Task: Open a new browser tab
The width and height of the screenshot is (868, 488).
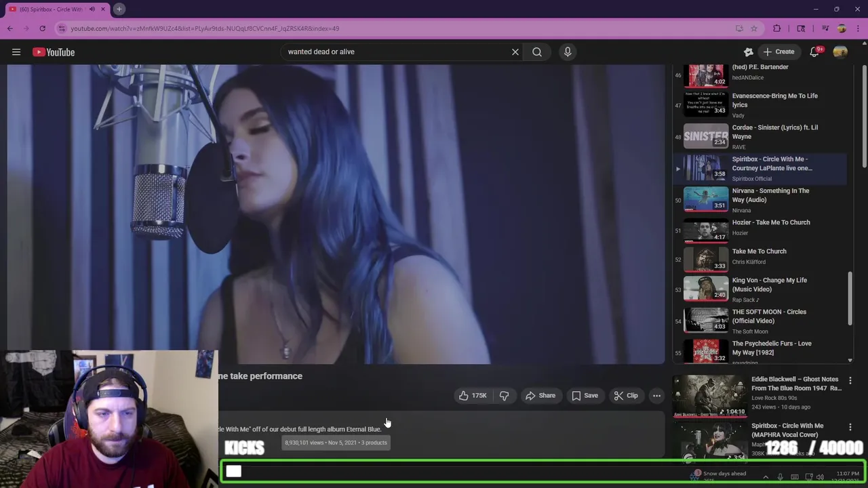Action: (x=119, y=9)
